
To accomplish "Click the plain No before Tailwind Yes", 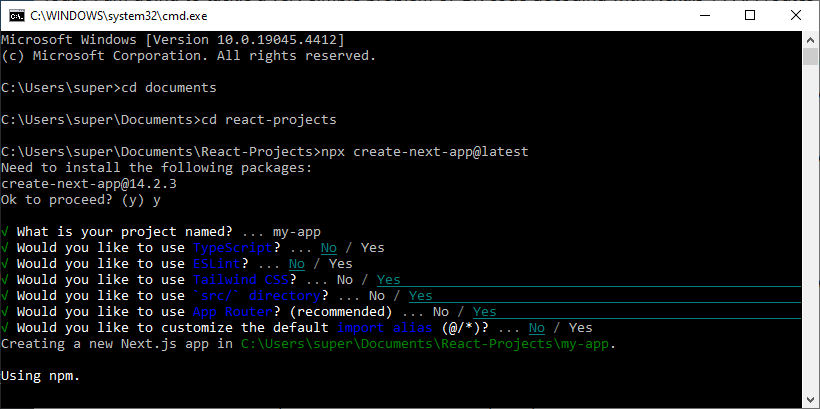I will [345, 280].
